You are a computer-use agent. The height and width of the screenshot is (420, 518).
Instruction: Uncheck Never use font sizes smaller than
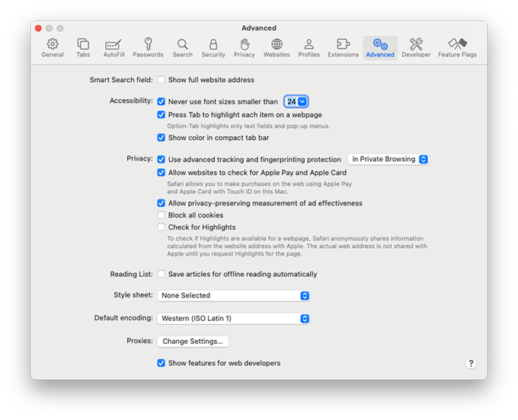point(161,101)
